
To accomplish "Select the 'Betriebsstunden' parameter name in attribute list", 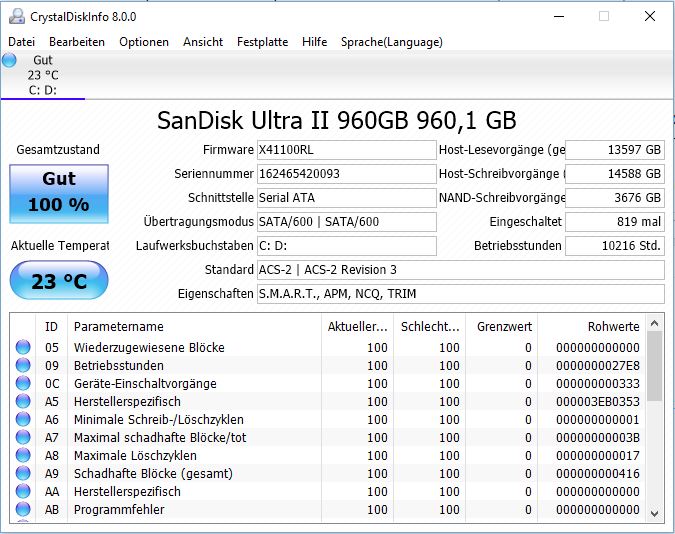I will tap(119, 366).
